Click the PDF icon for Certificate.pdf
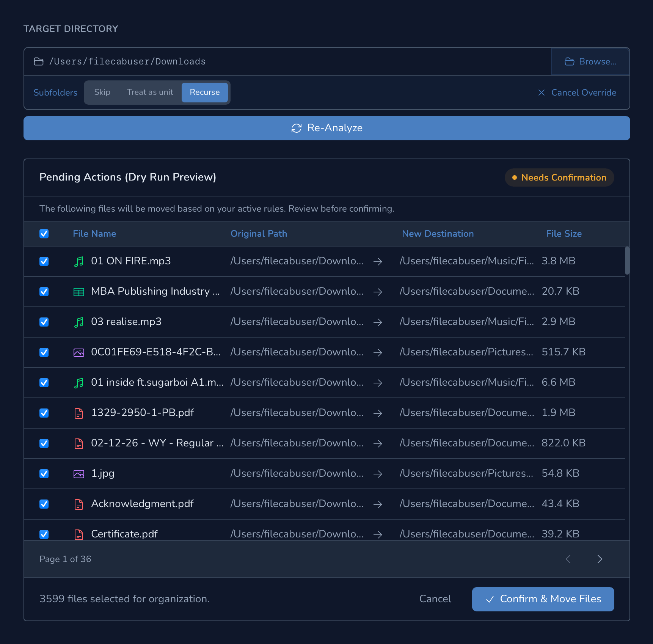This screenshot has width=653, height=644. pos(79,535)
